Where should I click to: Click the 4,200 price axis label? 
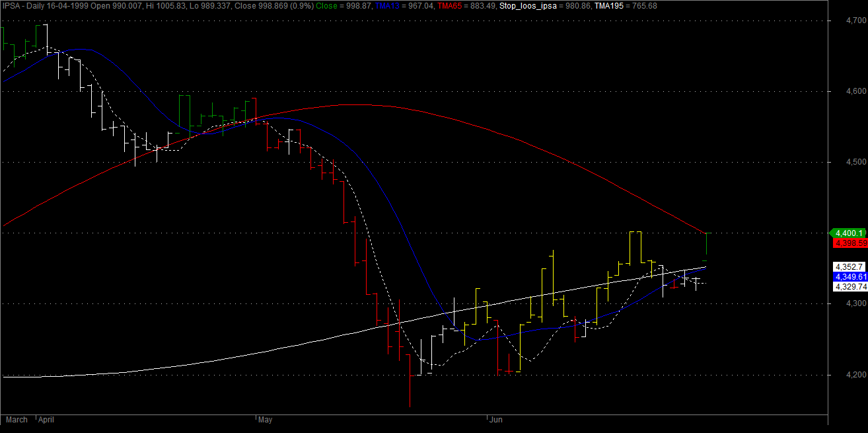(848, 375)
